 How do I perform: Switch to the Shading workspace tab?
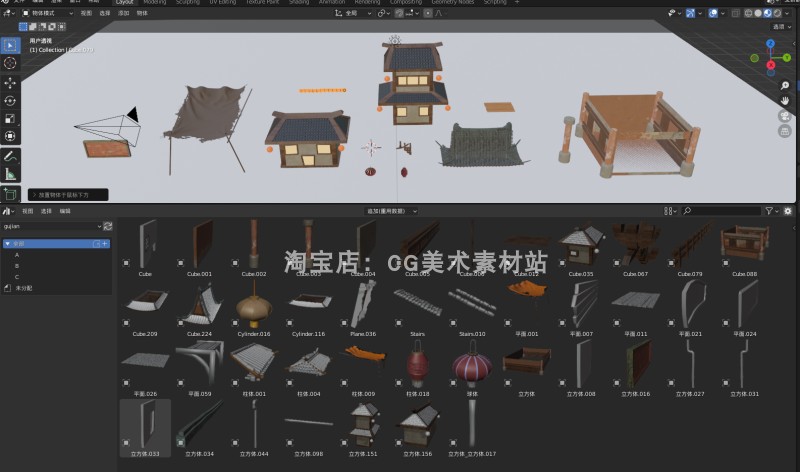point(299,2)
